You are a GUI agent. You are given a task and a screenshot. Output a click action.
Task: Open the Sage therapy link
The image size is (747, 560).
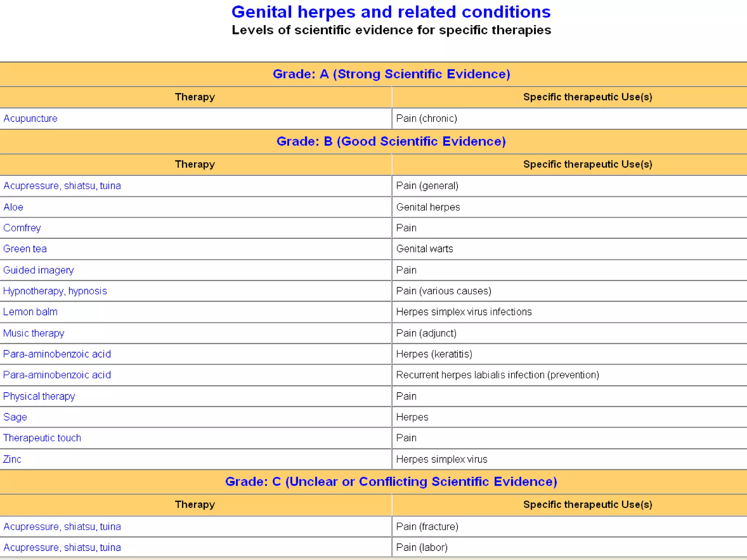point(15,417)
